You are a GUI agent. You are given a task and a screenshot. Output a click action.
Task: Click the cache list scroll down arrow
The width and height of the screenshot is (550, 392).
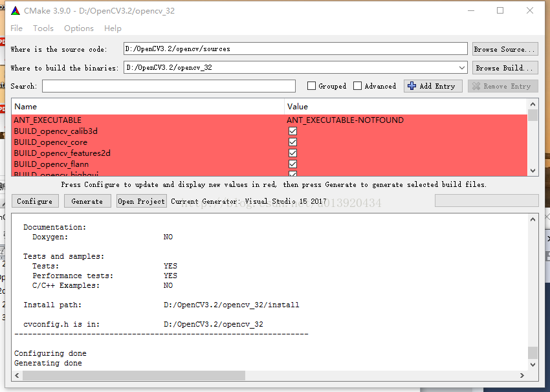point(533,171)
